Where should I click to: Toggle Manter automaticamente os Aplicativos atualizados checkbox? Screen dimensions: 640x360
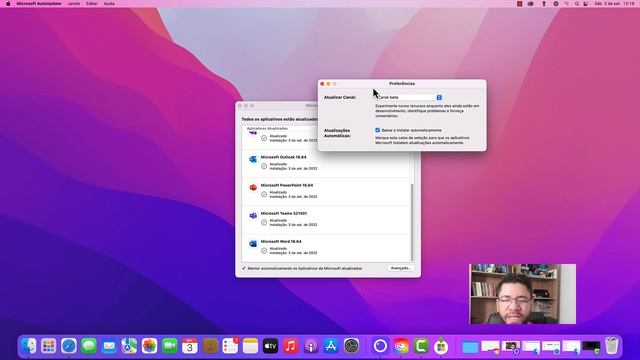click(x=244, y=269)
